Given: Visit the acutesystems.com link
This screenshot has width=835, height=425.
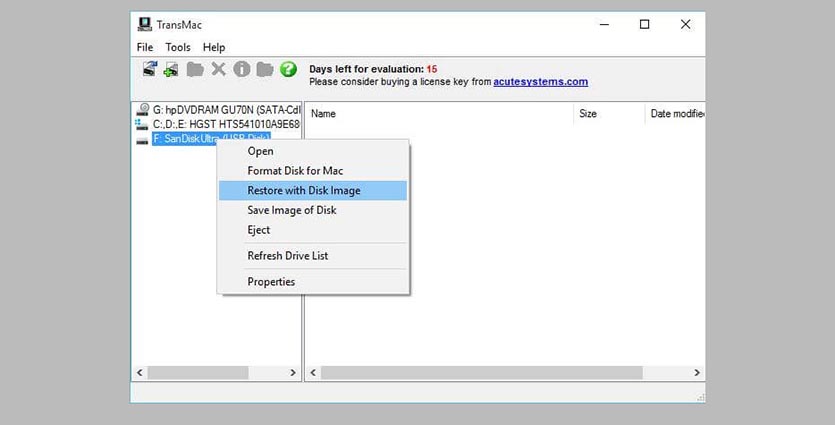Looking at the screenshot, I should point(540,82).
